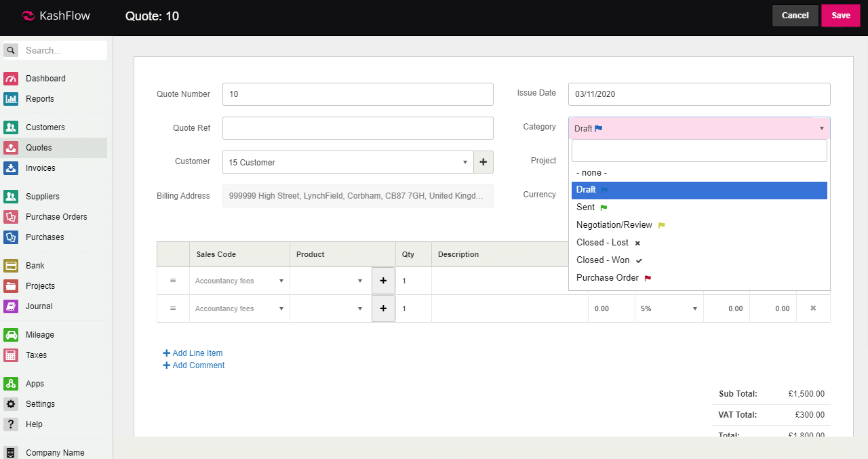868x459 pixels.
Task: Click plus button beside Customer dropdown
Action: [x=483, y=162]
